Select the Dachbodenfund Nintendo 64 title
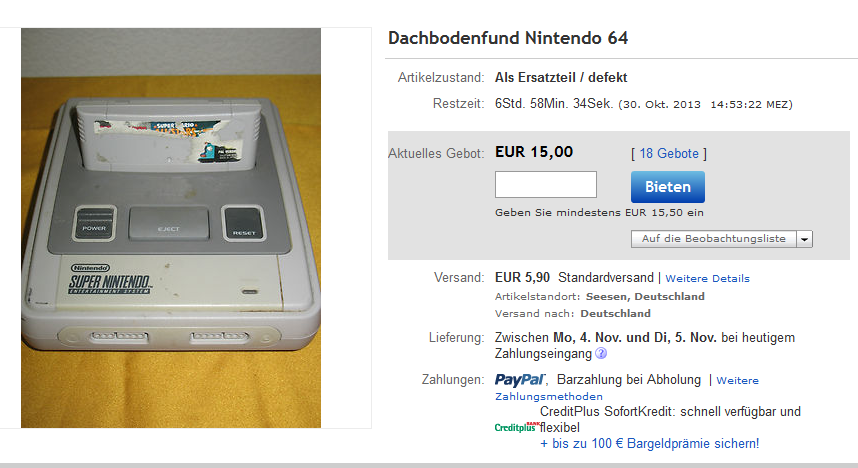This screenshot has height=468, width=858. [508, 38]
